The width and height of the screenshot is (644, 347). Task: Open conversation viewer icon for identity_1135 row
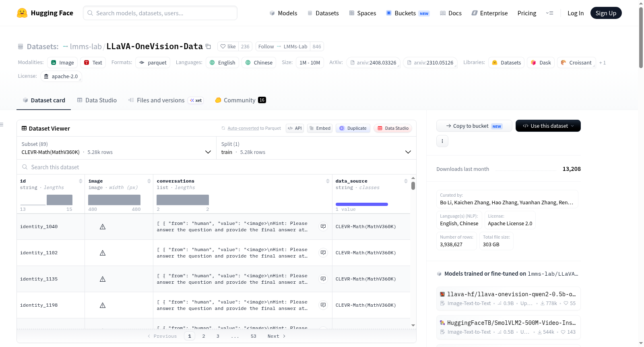click(323, 279)
